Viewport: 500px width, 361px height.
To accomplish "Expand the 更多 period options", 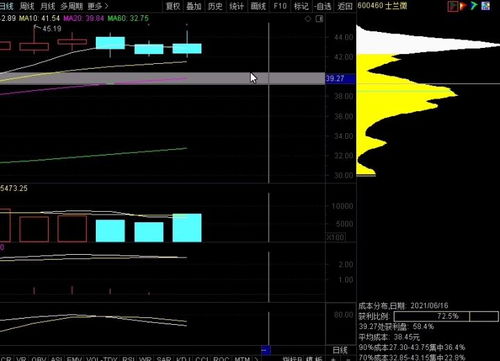I will [98, 6].
